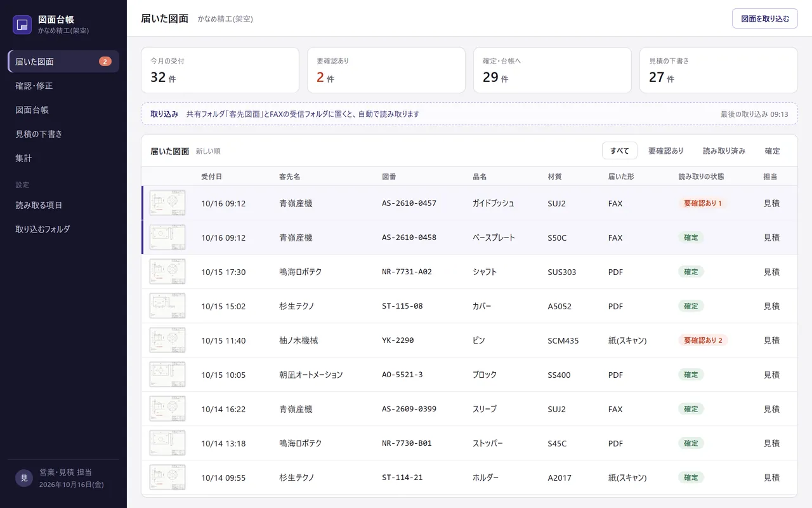Select the 確定 filter tab
This screenshot has height=508, width=812.
coord(772,150)
